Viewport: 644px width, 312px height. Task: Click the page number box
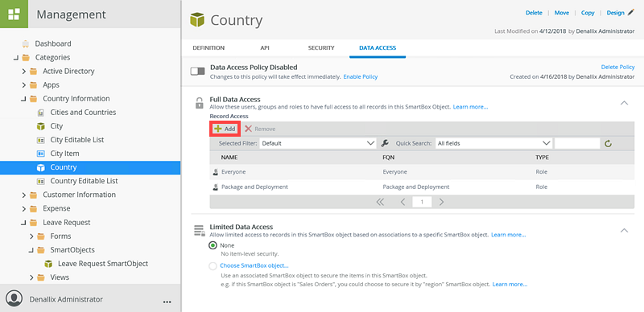click(x=422, y=202)
